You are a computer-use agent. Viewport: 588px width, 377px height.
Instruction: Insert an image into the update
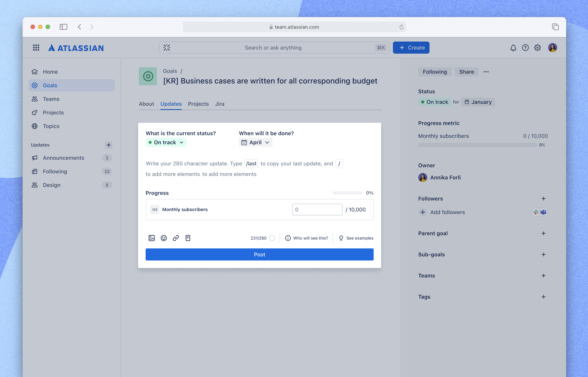[x=152, y=238]
